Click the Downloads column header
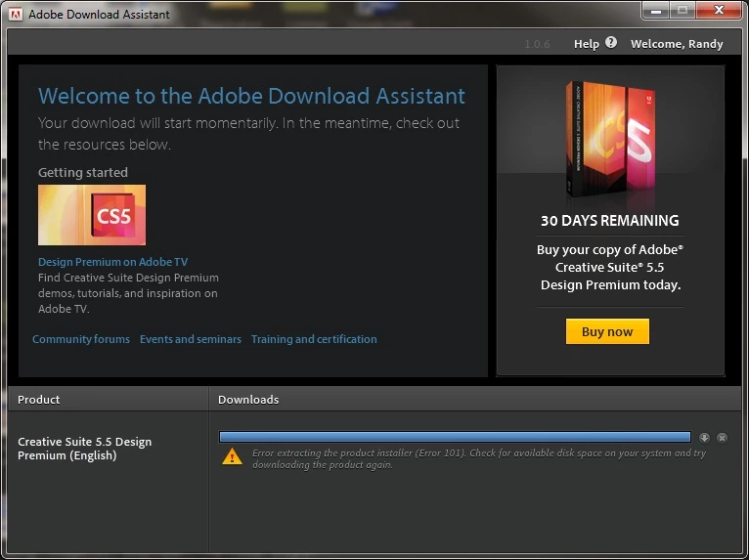The width and height of the screenshot is (749, 560). click(475, 399)
